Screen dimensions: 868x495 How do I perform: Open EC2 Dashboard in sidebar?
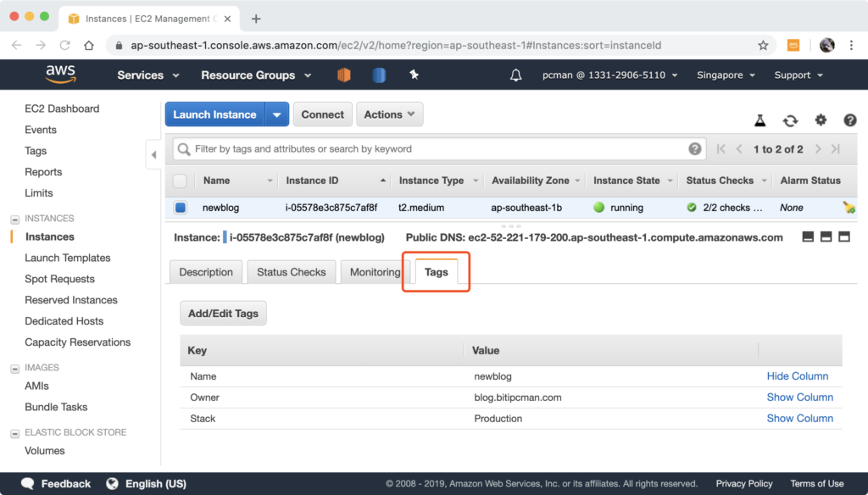pyautogui.click(x=62, y=108)
